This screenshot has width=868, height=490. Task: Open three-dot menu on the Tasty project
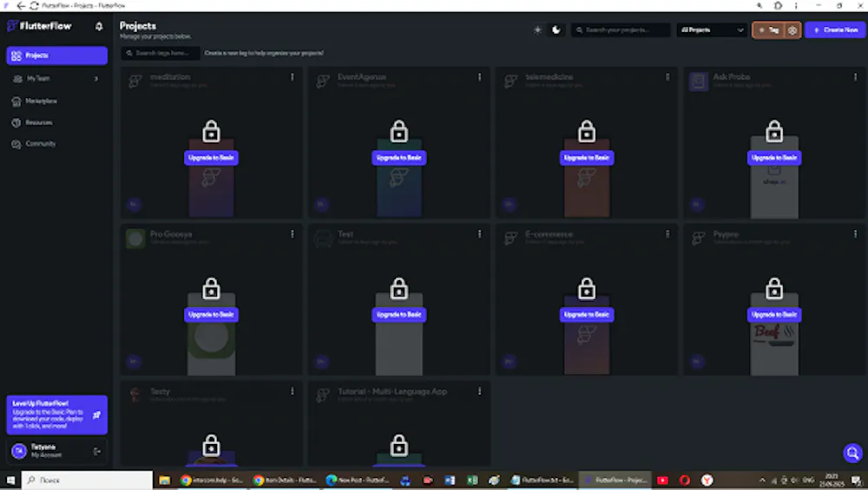(x=293, y=391)
